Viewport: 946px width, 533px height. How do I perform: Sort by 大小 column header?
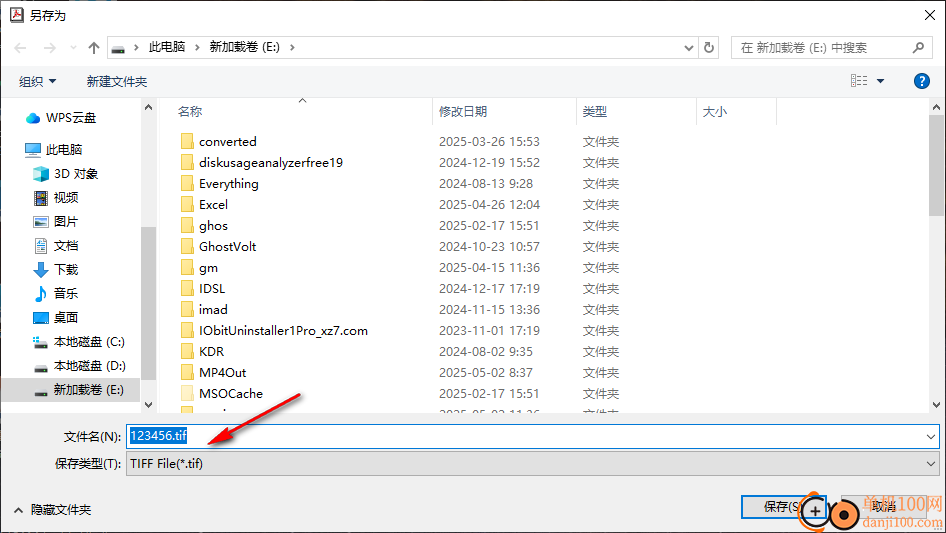click(x=715, y=112)
